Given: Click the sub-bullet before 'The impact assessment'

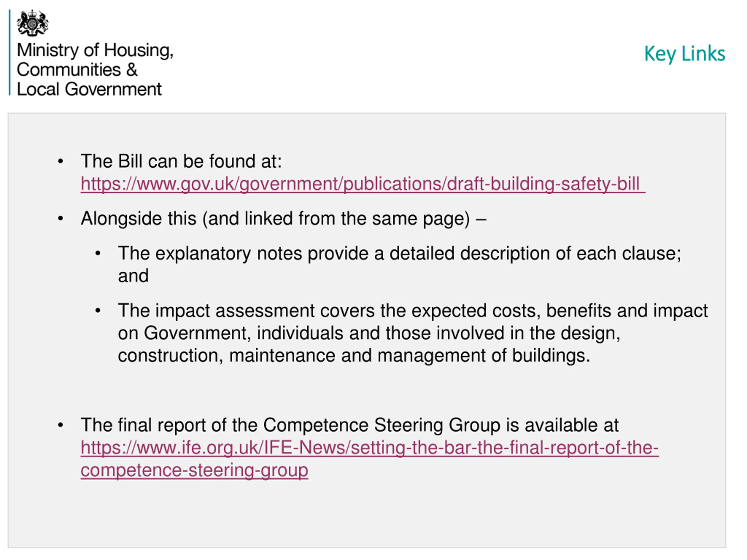Looking at the screenshot, I should pos(98,311).
